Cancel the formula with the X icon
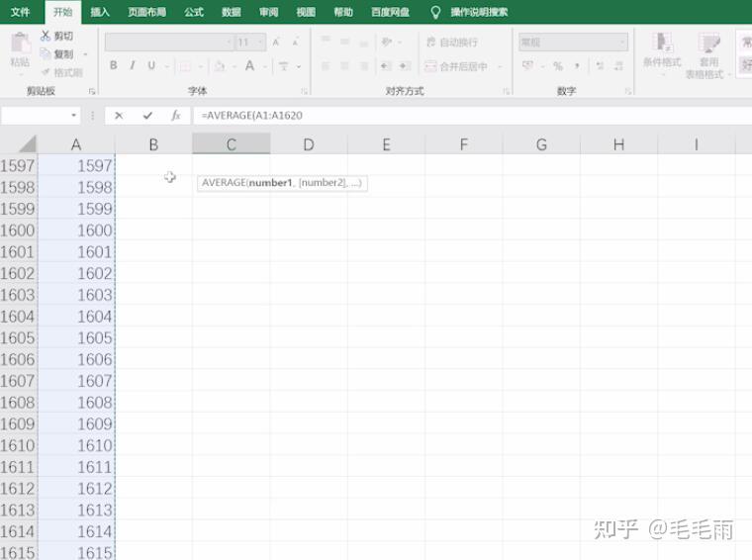Viewport: 752px width, 560px height. pos(119,116)
